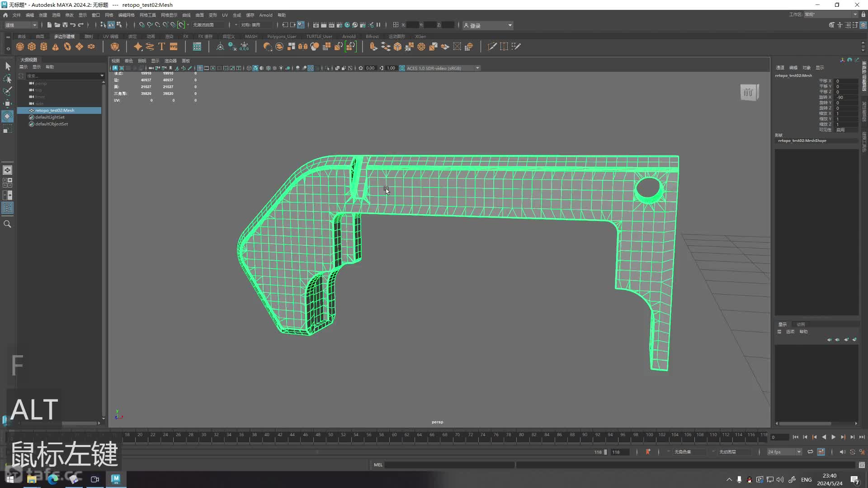Open the outliner search filter dropdown arrow

[x=102, y=76]
